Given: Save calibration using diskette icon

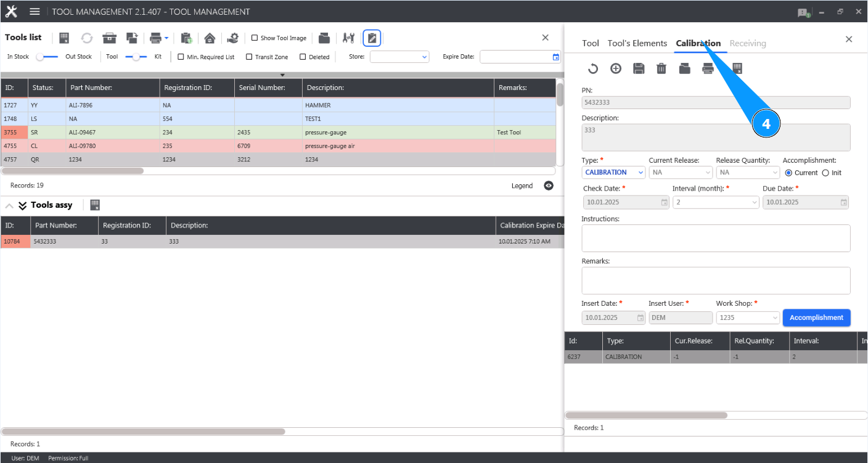Looking at the screenshot, I should 638,68.
